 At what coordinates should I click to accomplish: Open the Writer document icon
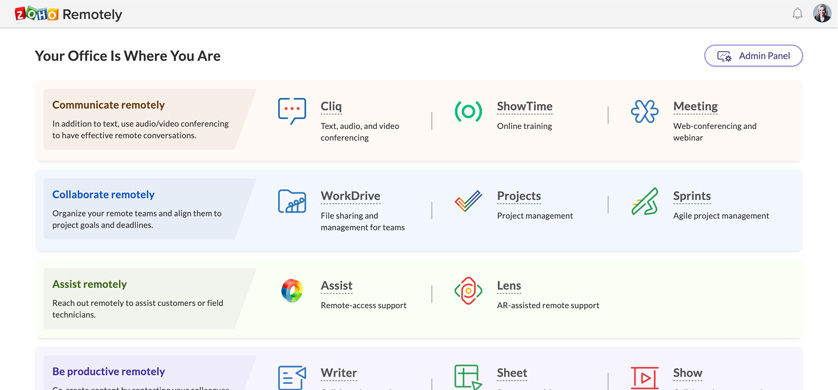pos(292,377)
